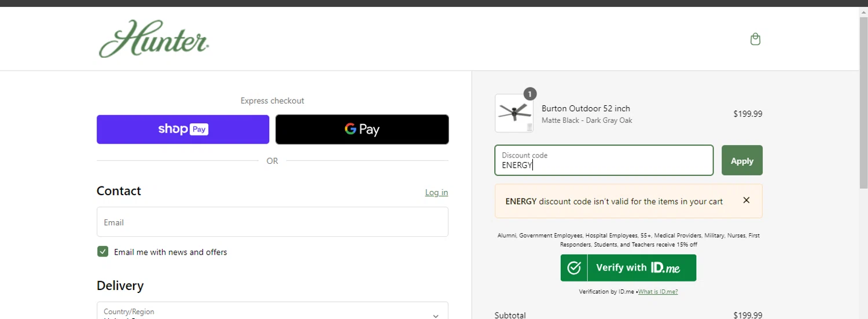Apply the discount code

click(x=742, y=160)
